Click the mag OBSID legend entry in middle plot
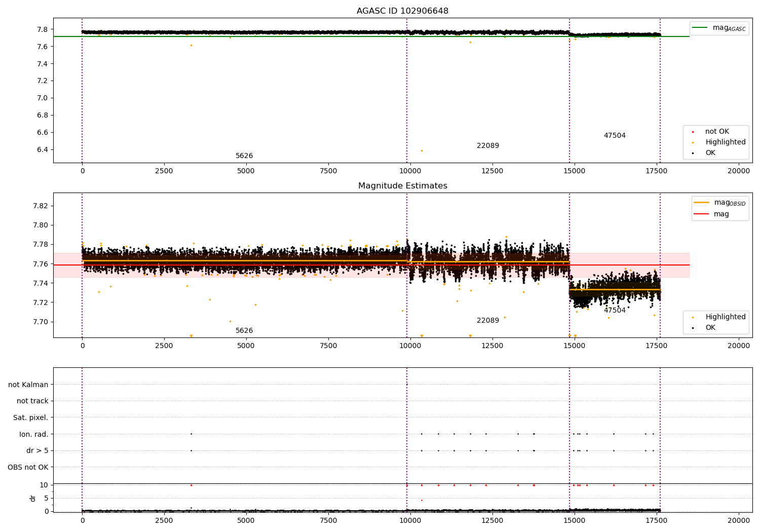The height and width of the screenshot is (532, 760). 720,203
